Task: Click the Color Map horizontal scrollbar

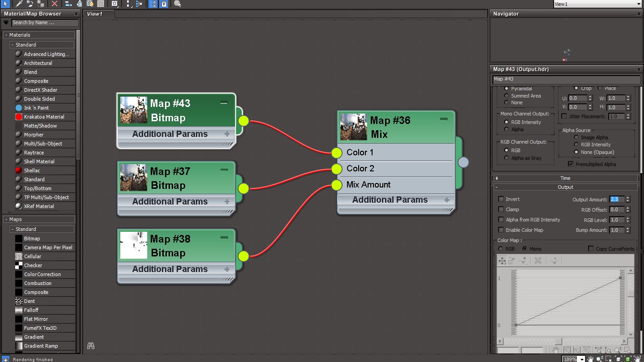Action: click(x=562, y=342)
